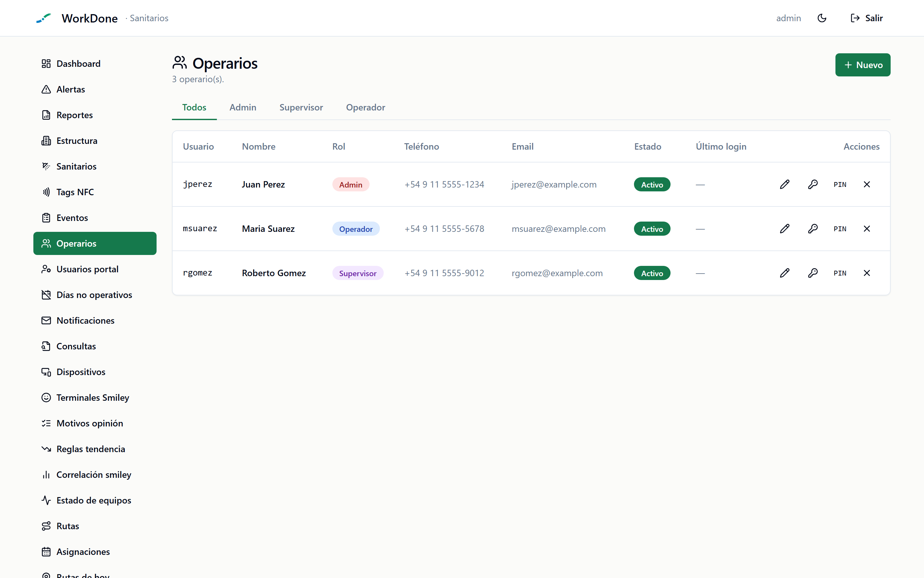This screenshot has height=578, width=924.
Task: Click the Eventos clipboard icon
Action: point(46,217)
